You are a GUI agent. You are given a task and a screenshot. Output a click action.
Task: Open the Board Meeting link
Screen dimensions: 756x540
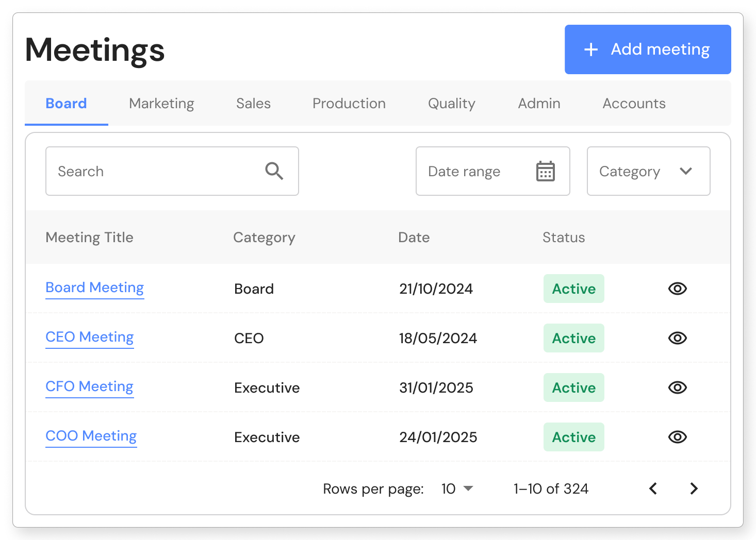95,288
